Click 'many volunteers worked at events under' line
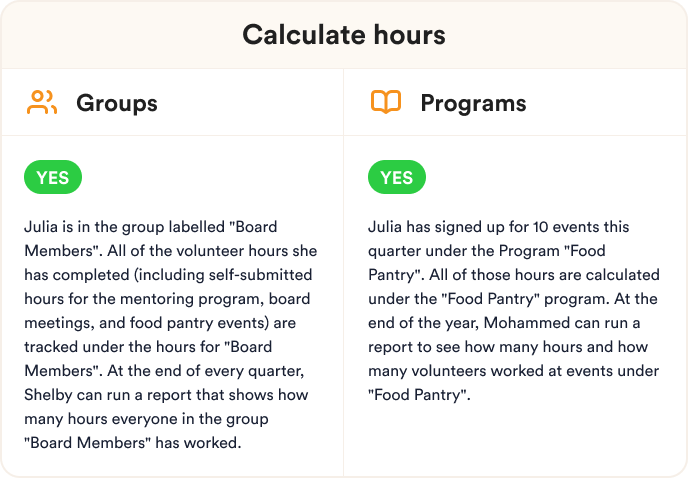The image size is (688, 478). [x=513, y=371]
